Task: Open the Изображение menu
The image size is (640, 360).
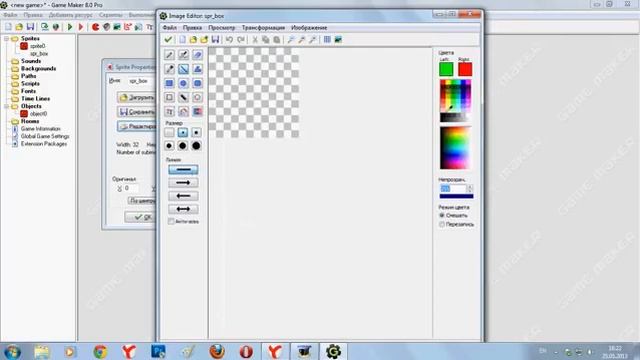Action: coord(309,28)
